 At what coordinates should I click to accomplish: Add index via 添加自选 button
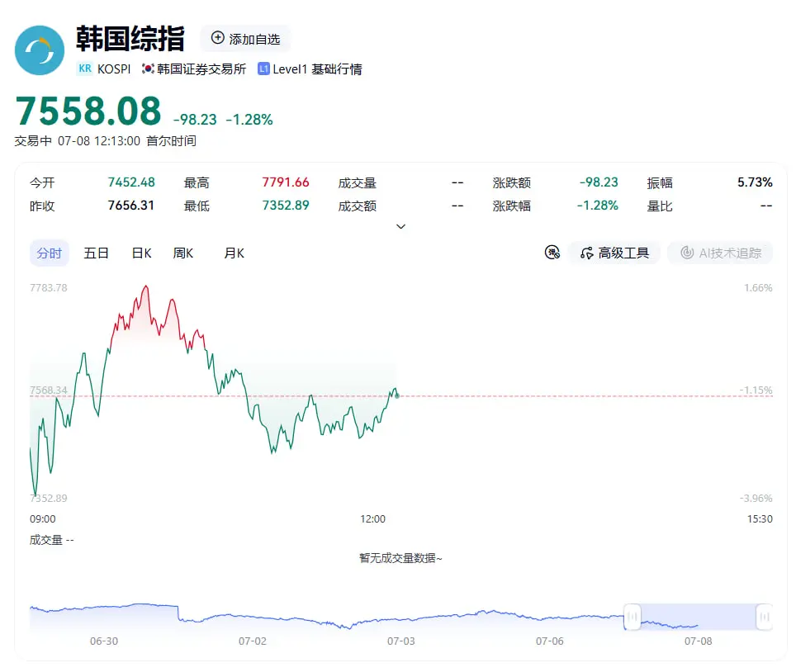coord(245,39)
